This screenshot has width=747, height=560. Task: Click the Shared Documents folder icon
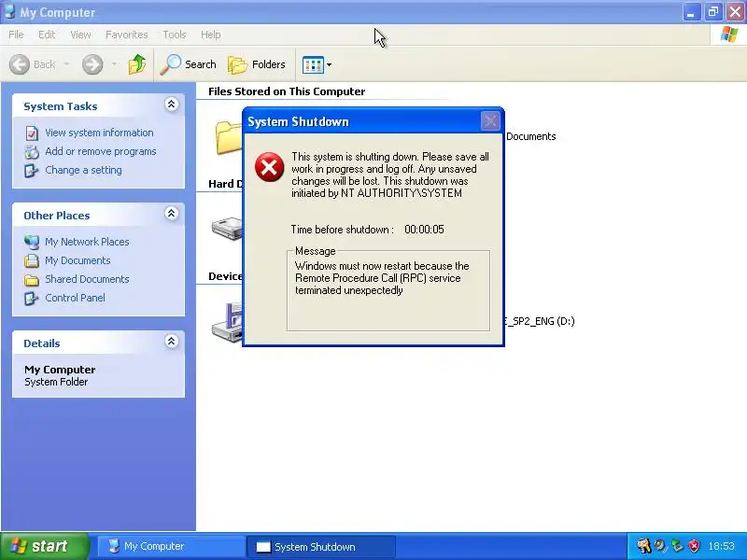32,279
